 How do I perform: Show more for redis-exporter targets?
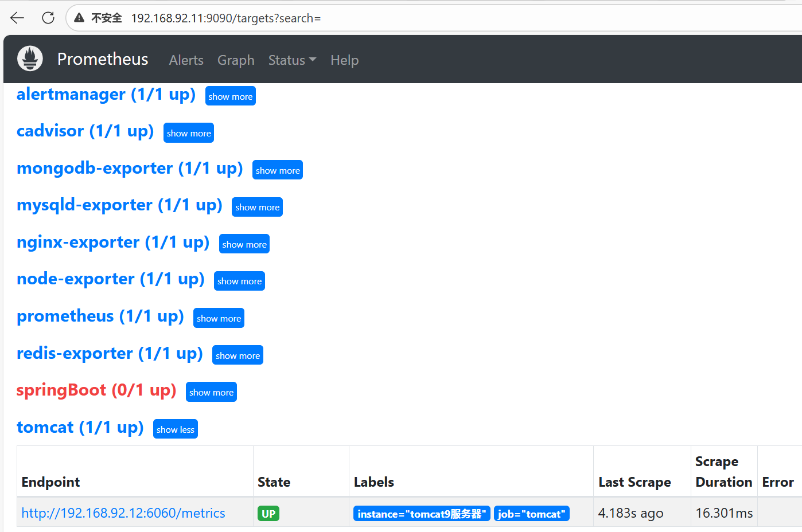(238, 355)
